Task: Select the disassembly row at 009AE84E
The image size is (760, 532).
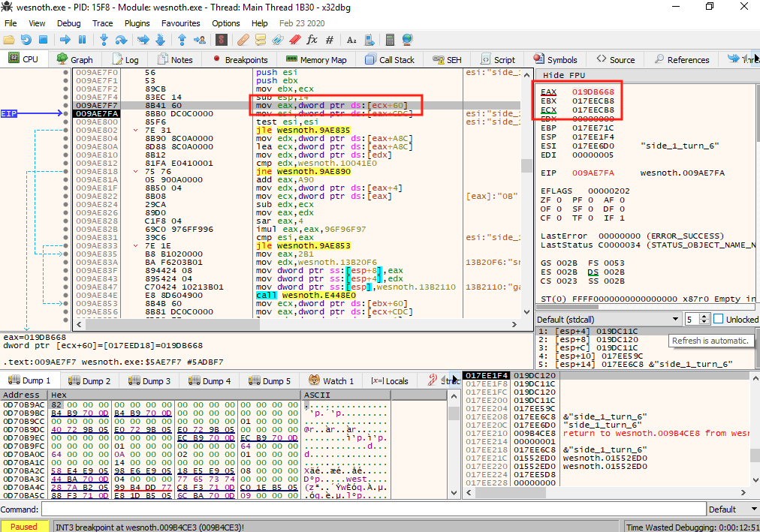Action: 297,296
